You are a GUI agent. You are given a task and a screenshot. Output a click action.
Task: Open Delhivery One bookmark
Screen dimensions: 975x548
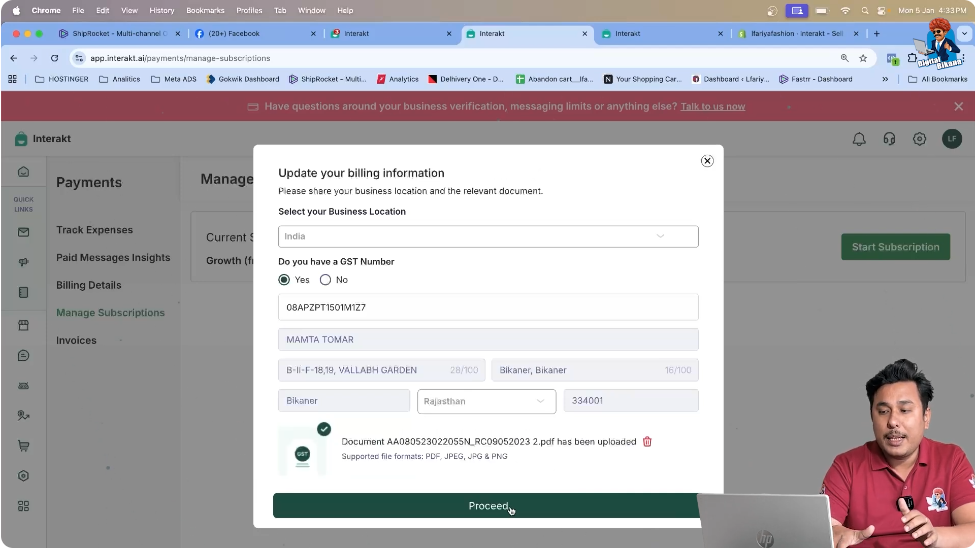(x=466, y=79)
